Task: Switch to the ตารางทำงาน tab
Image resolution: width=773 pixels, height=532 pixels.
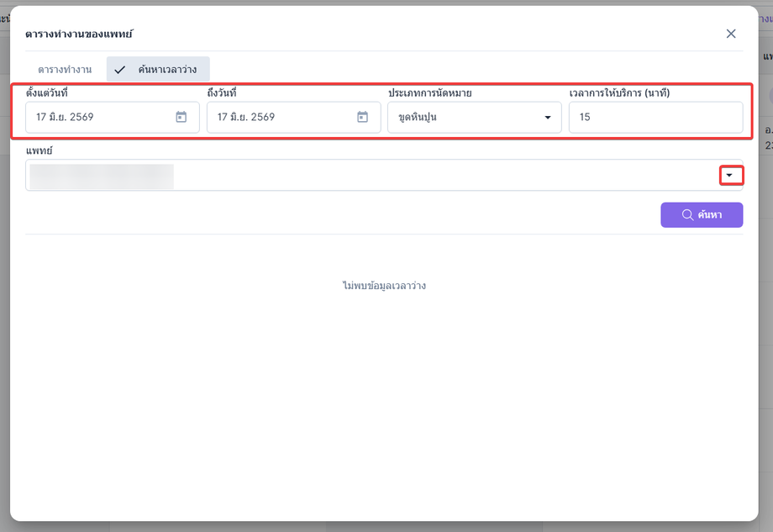Action: click(65, 69)
